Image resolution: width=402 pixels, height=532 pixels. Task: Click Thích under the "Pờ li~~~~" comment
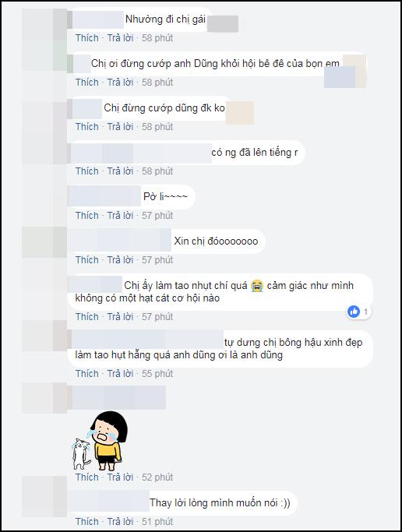tap(86, 216)
